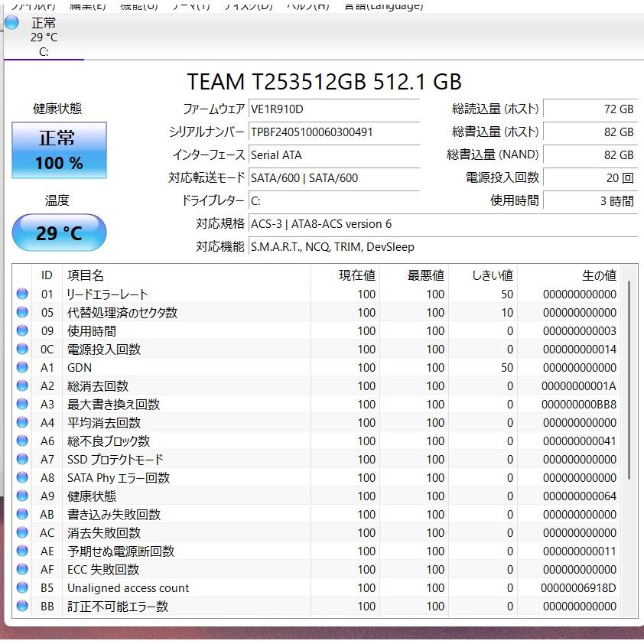Click the serial number field TPBF2405100060300491

334,132
